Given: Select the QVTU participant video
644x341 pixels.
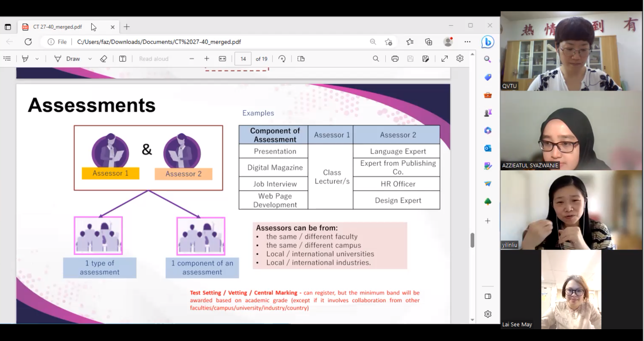Looking at the screenshot, I should tap(571, 51).
